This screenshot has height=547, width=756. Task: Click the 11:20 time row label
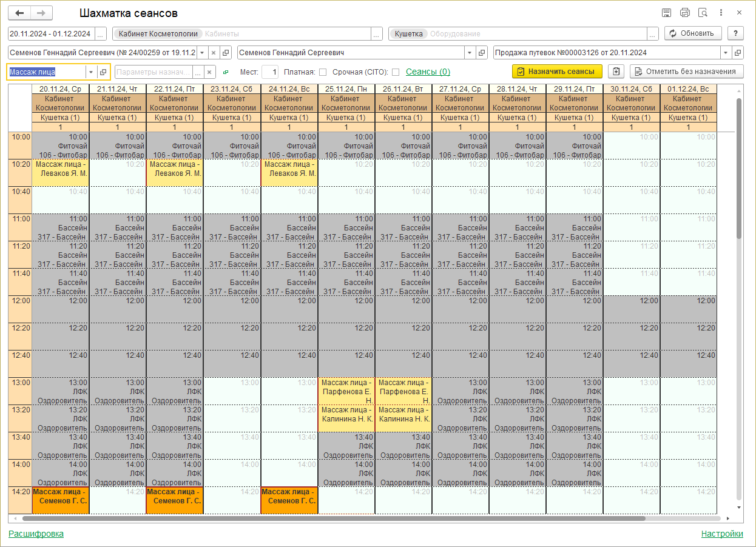20,255
